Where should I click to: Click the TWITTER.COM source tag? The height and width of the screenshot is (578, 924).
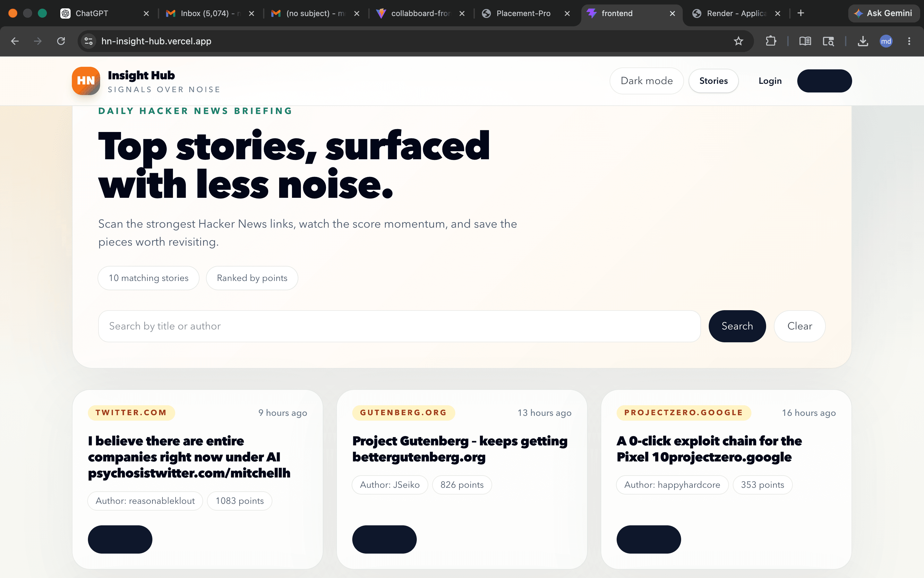pyautogui.click(x=131, y=413)
